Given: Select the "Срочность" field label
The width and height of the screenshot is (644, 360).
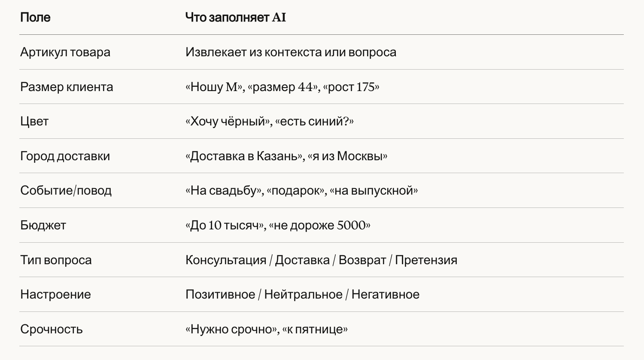Looking at the screenshot, I should pos(52,329).
